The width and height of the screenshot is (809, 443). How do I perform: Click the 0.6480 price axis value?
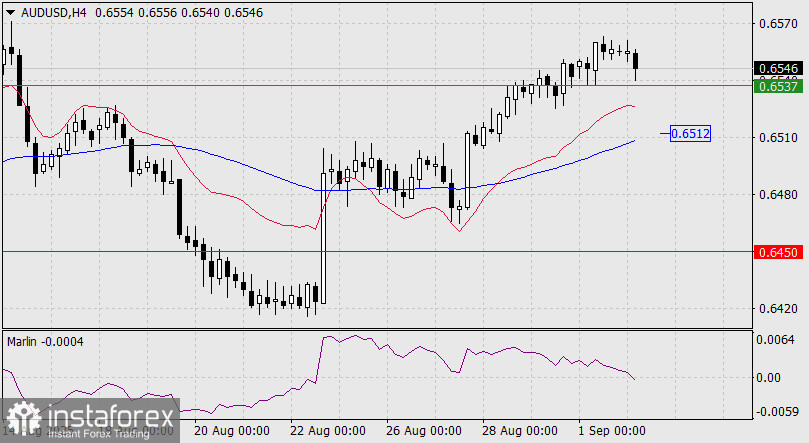coord(779,195)
